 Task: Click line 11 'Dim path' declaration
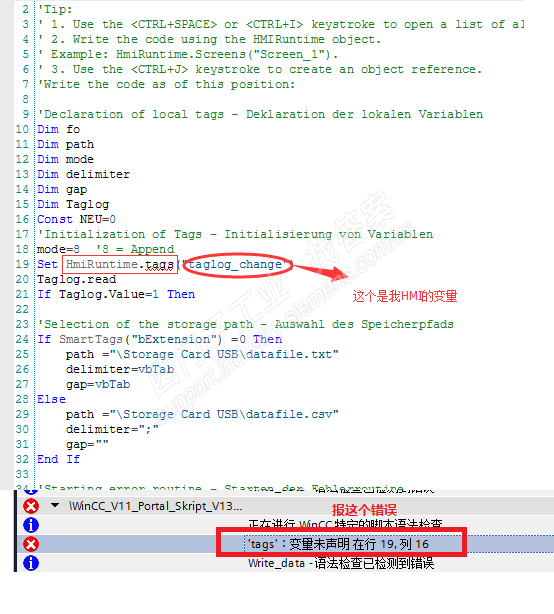click(x=66, y=144)
